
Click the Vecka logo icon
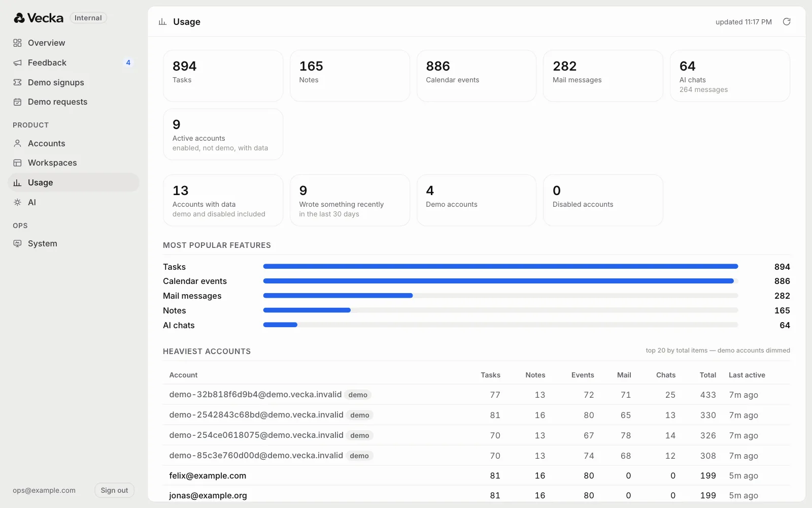[x=19, y=18]
